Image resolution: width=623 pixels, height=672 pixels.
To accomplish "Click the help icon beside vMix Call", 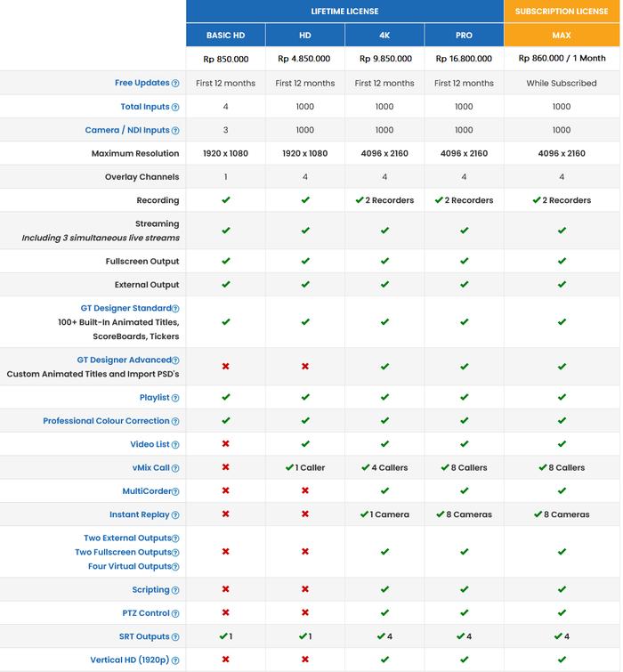I will (x=175, y=468).
